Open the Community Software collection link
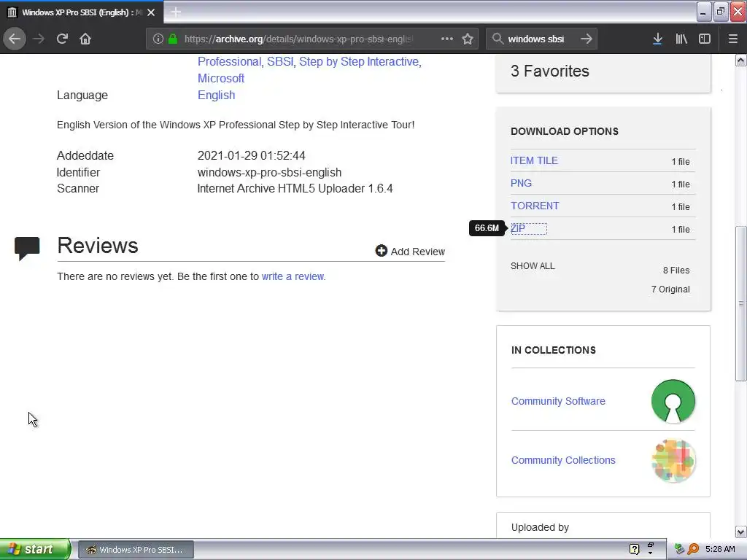The image size is (747, 560). 558,401
